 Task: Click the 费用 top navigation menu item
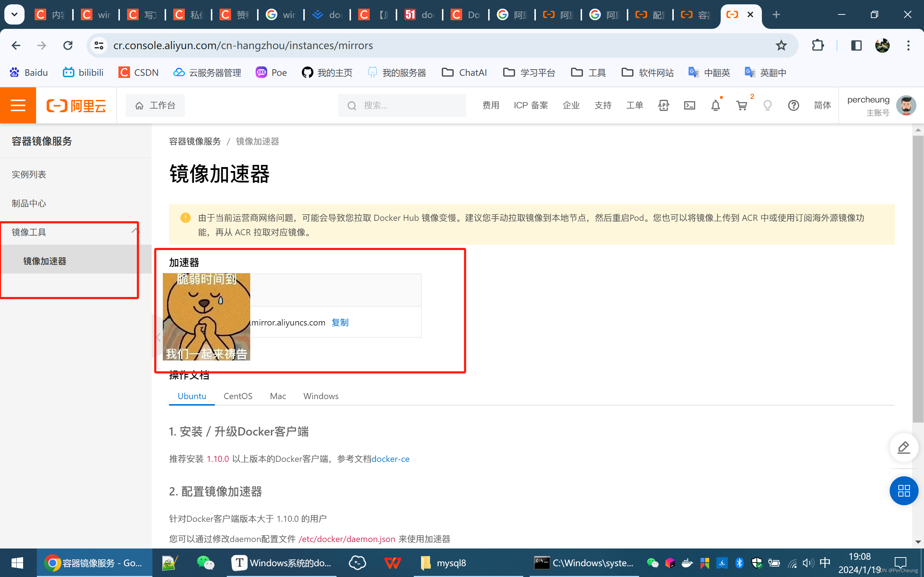(x=491, y=105)
